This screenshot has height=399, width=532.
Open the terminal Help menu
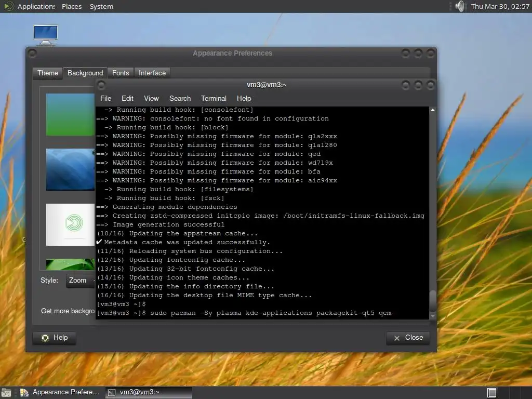(x=244, y=98)
